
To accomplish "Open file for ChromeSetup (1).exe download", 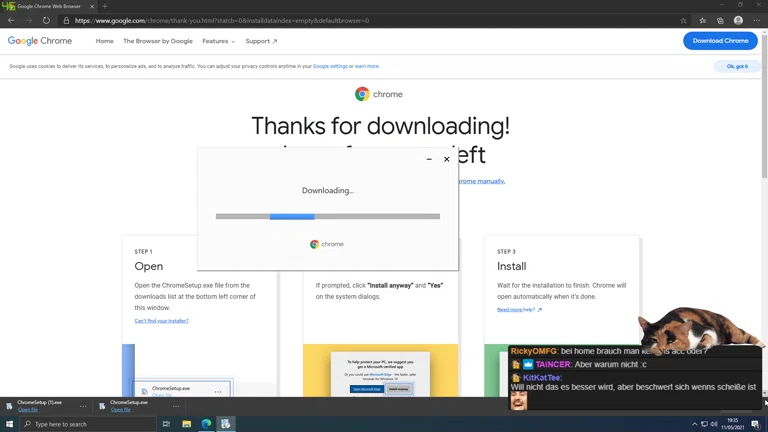I will tap(28, 409).
